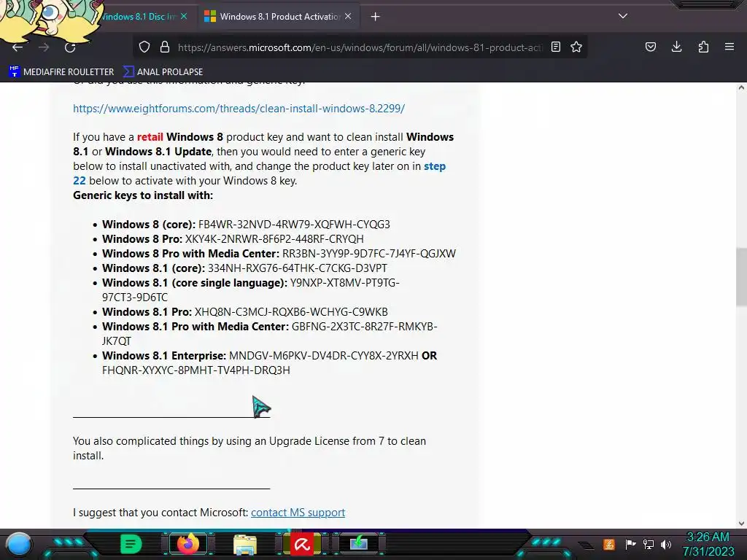Switch to Firefox in the taskbar
The height and width of the screenshot is (560, 747).
pos(187,544)
